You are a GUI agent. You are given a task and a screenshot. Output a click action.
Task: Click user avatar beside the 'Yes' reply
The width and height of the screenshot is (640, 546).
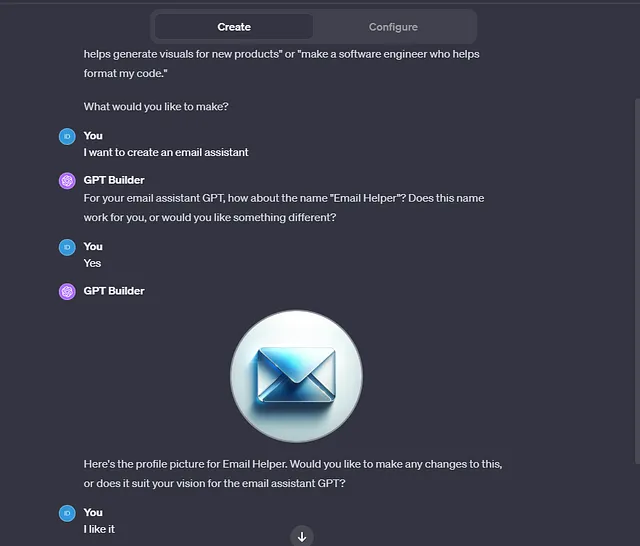point(67,247)
